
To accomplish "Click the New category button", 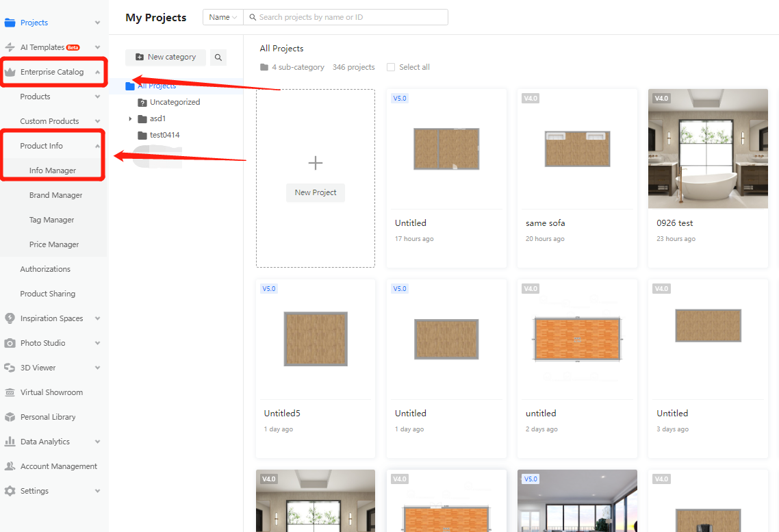I will click(166, 58).
